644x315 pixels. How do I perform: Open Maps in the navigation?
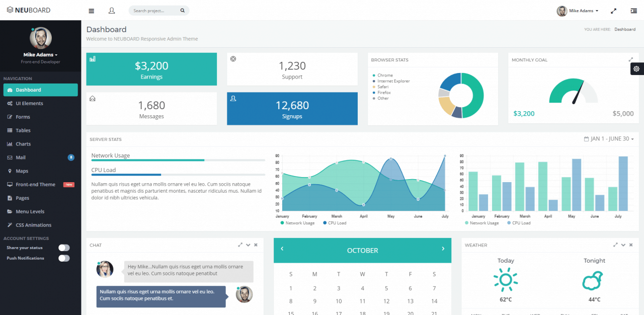pos(41,171)
